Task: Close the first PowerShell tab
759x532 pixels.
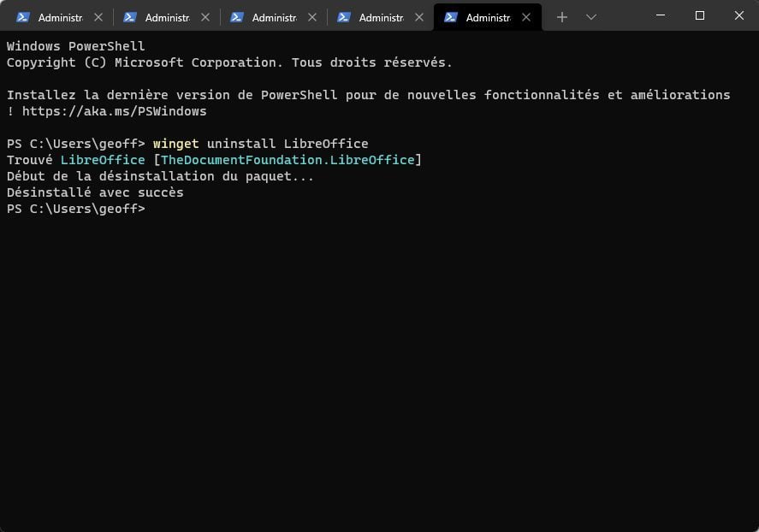Action: [98, 17]
